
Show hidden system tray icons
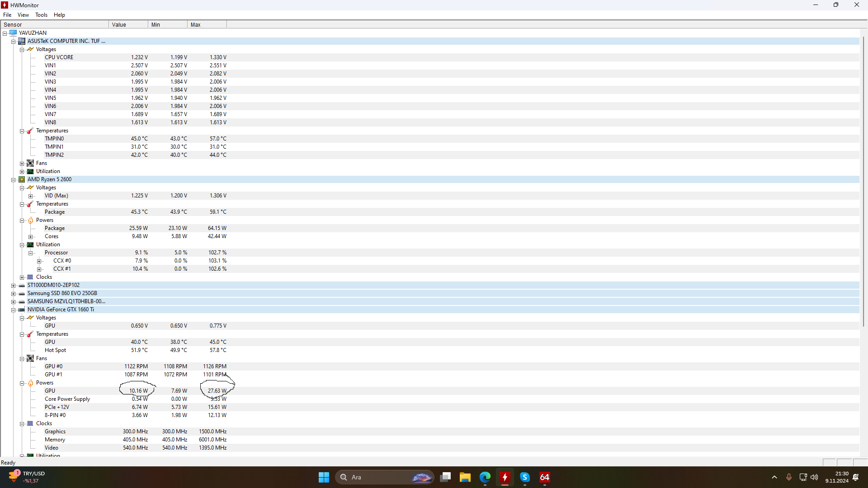click(774, 477)
